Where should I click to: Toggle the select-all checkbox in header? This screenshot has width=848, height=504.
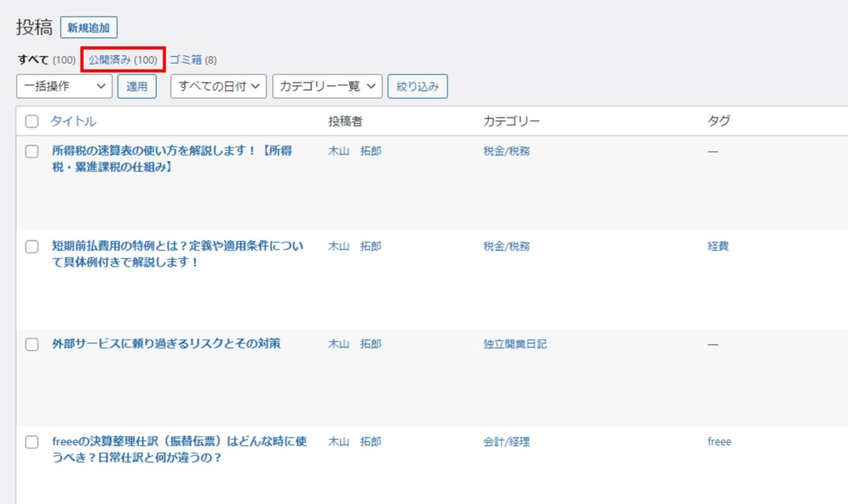(x=32, y=121)
